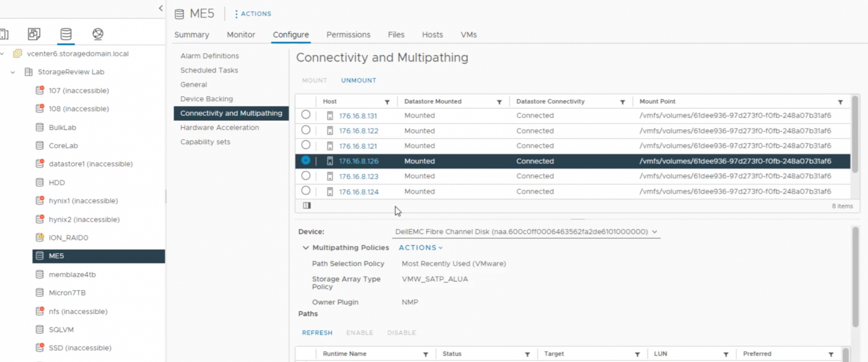Filter the Mount Point column
The width and height of the screenshot is (868, 362).
(x=840, y=102)
